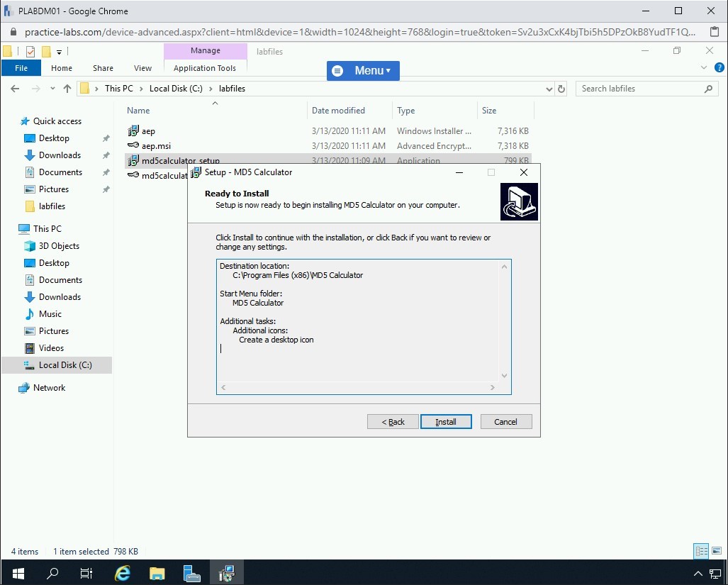Click the Windows Start button

click(18, 573)
